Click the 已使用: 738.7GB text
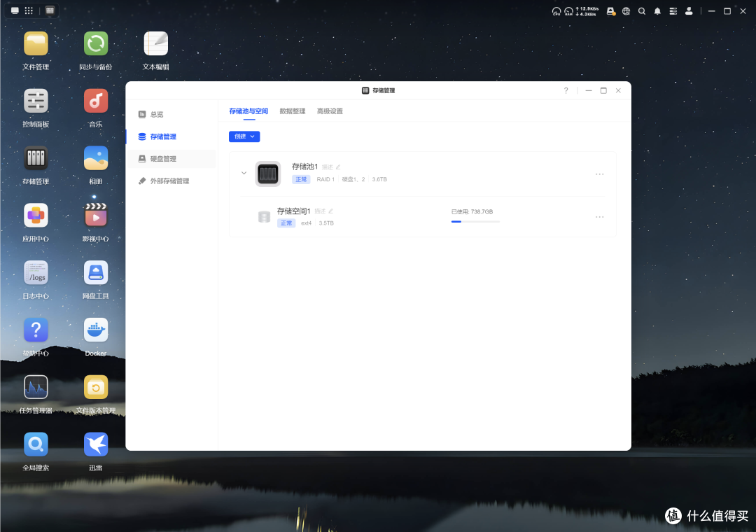The image size is (756, 532). pos(472,211)
